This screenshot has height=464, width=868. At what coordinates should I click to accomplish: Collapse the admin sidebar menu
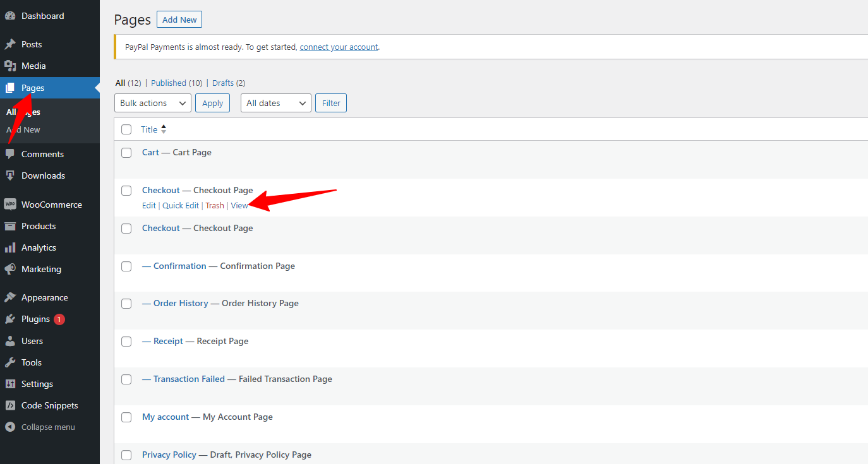click(x=40, y=427)
